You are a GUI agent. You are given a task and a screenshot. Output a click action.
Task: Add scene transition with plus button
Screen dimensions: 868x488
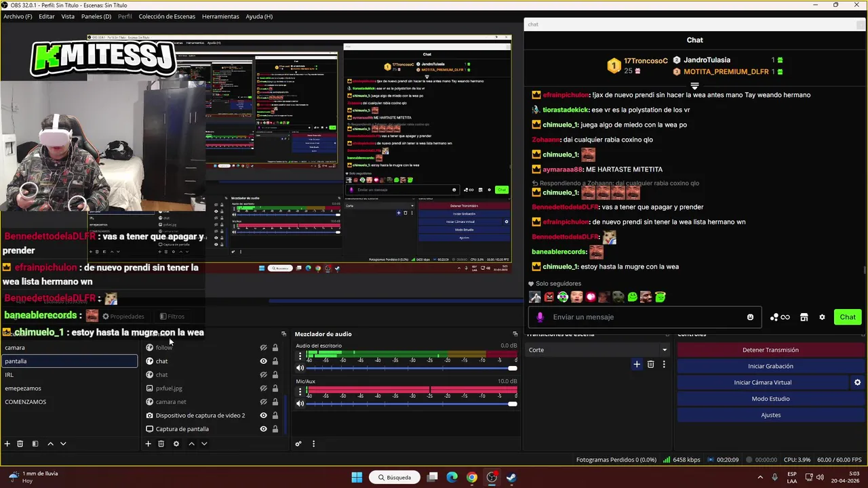(x=637, y=365)
